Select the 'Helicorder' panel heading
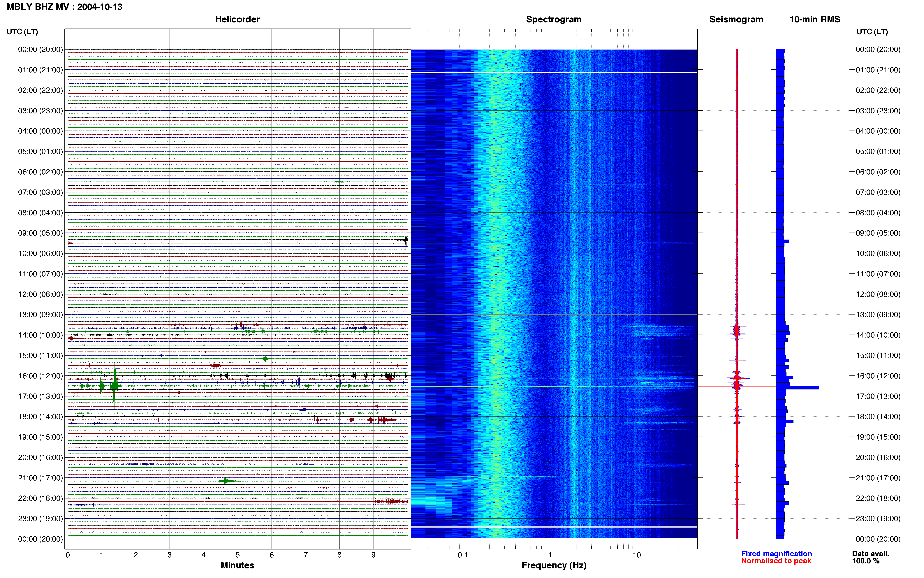The width and height of the screenshot is (924, 578). point(237,20)
